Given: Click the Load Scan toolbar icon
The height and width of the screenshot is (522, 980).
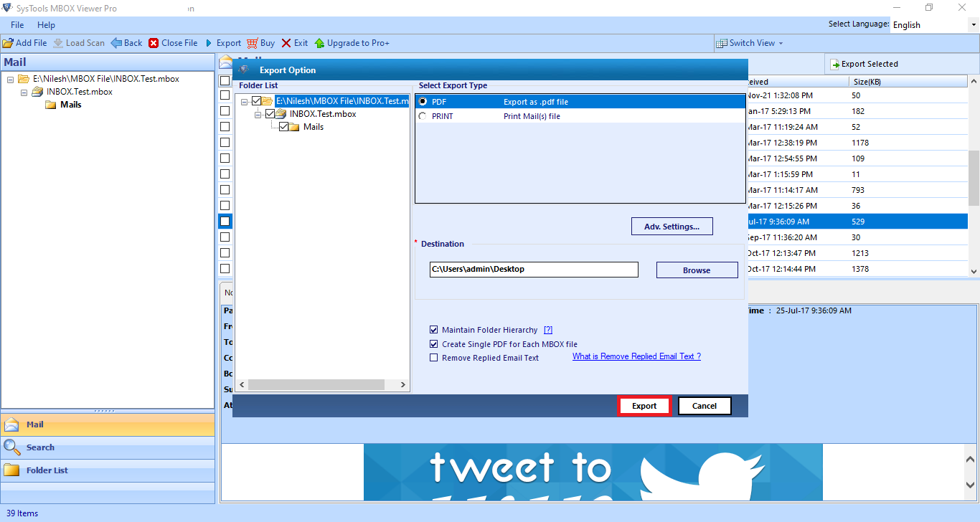Looking at the screenshot, I should point(58,43).
